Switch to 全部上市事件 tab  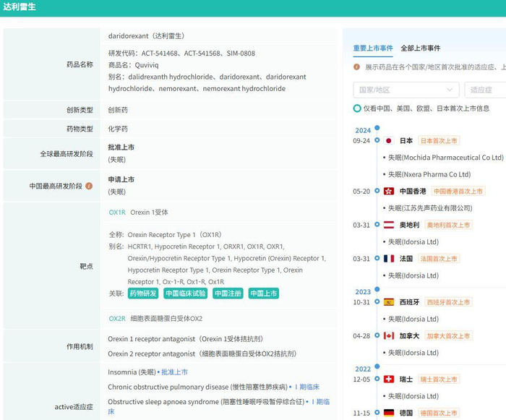point(420,48)
